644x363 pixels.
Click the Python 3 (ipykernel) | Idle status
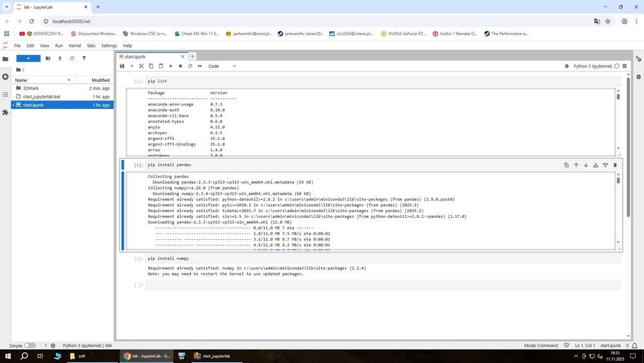(x=87, y=346)
